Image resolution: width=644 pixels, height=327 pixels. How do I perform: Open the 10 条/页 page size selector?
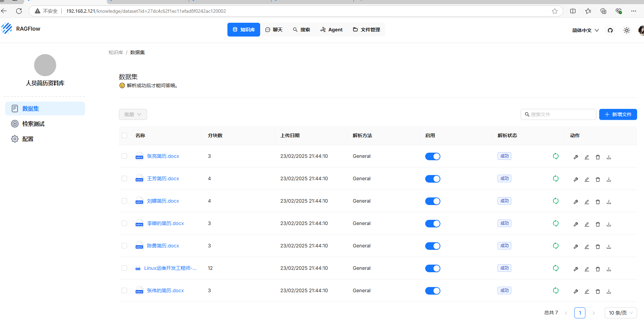620,313
